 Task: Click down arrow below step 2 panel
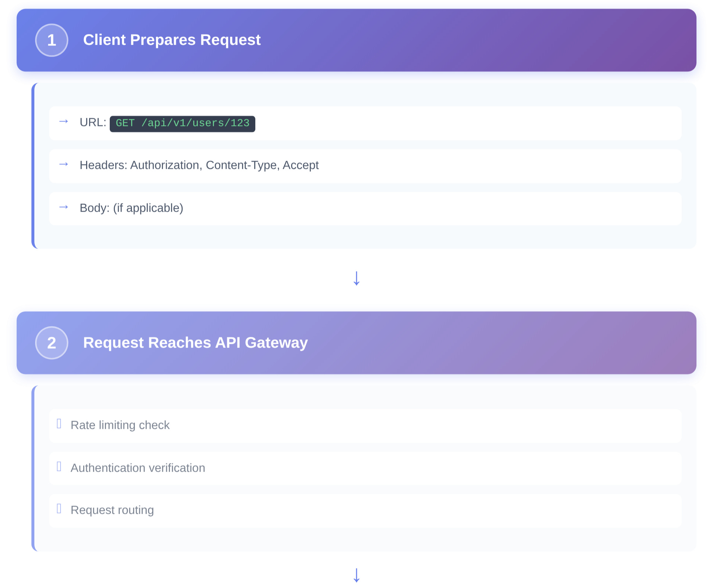(x=356, y=575)
